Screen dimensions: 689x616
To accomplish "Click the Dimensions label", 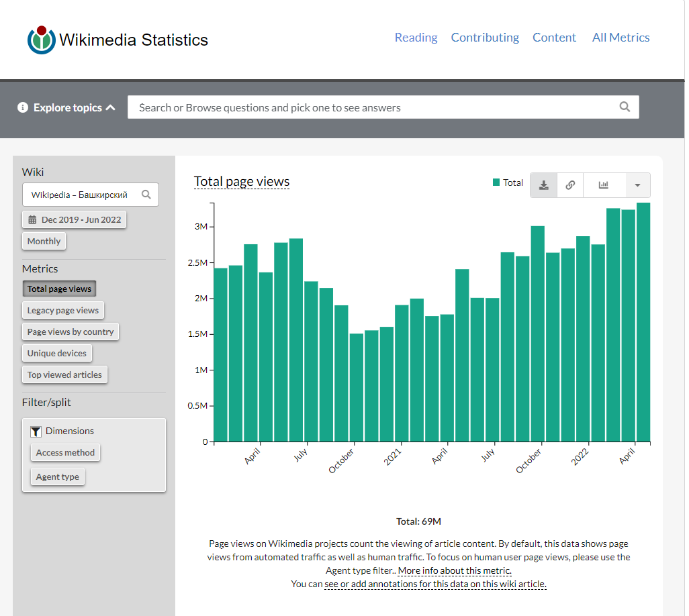I will [70, 431].
